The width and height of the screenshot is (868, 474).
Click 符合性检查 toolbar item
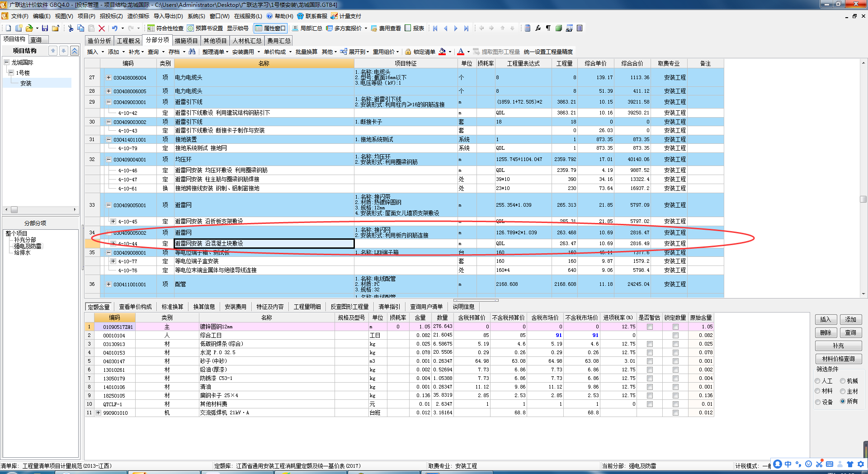point(165,28)
